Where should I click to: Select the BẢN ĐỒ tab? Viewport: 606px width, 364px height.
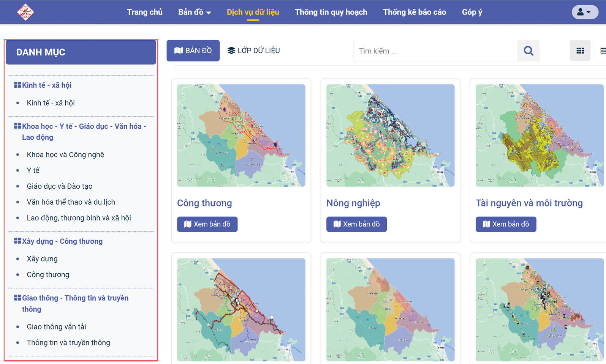pos(193,50)
